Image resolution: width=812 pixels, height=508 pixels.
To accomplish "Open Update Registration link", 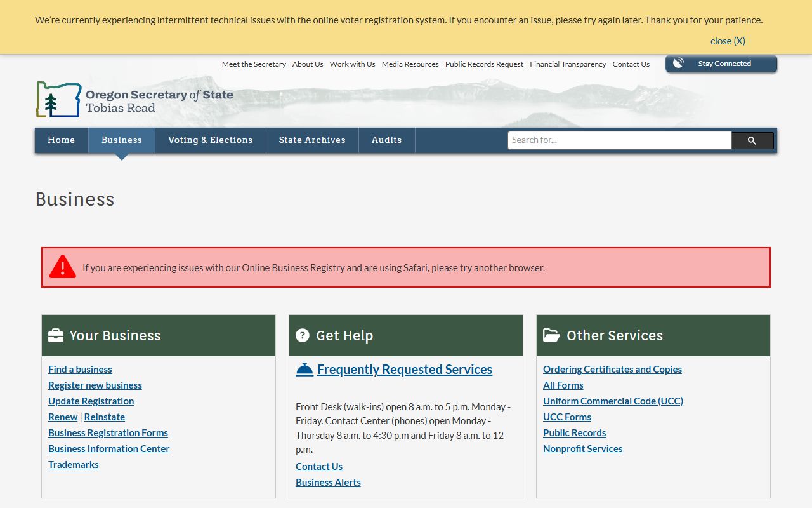I will click(x=91, y=401).
